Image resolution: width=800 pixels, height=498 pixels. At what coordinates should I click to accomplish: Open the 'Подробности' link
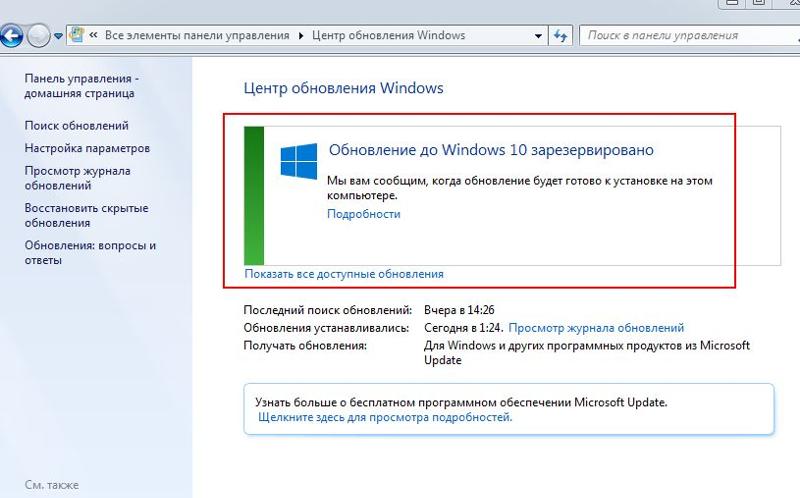[364, 214]
